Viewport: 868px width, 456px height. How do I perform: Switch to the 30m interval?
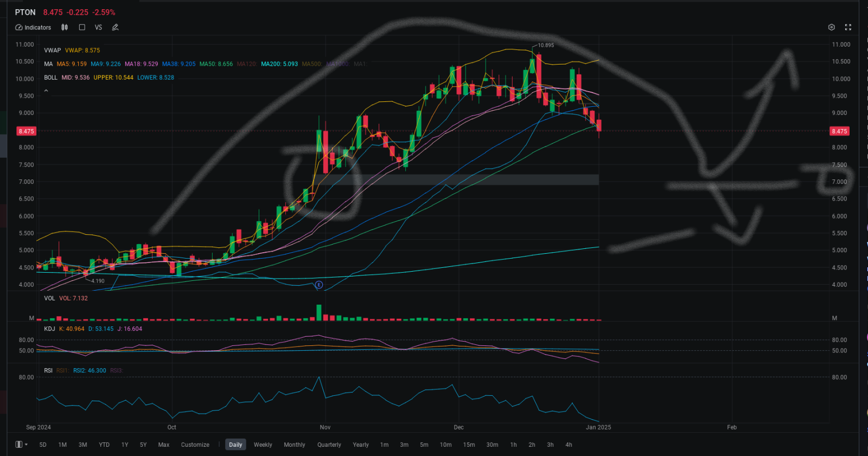(x=493, y=445)
